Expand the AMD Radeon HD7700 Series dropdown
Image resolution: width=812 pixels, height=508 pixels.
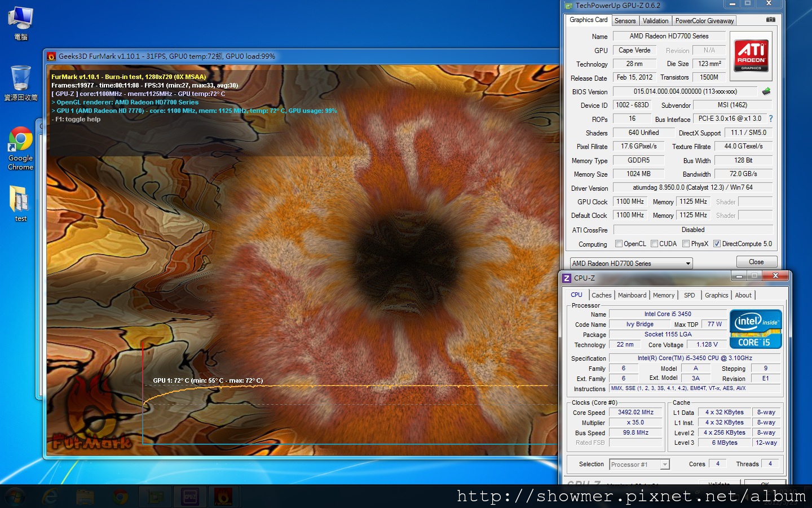click(x=630, y=263)
